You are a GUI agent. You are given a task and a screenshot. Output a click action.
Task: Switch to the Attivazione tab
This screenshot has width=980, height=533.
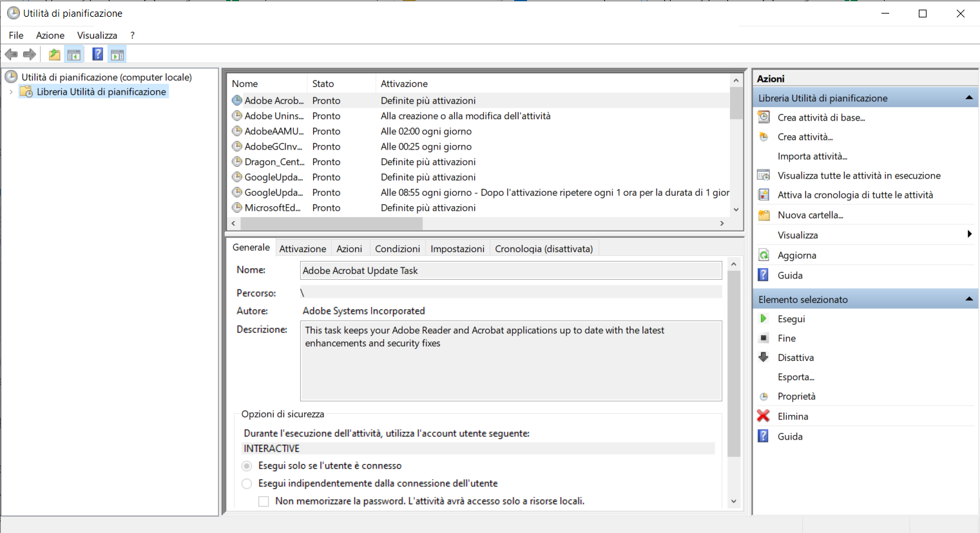[302, 249]
